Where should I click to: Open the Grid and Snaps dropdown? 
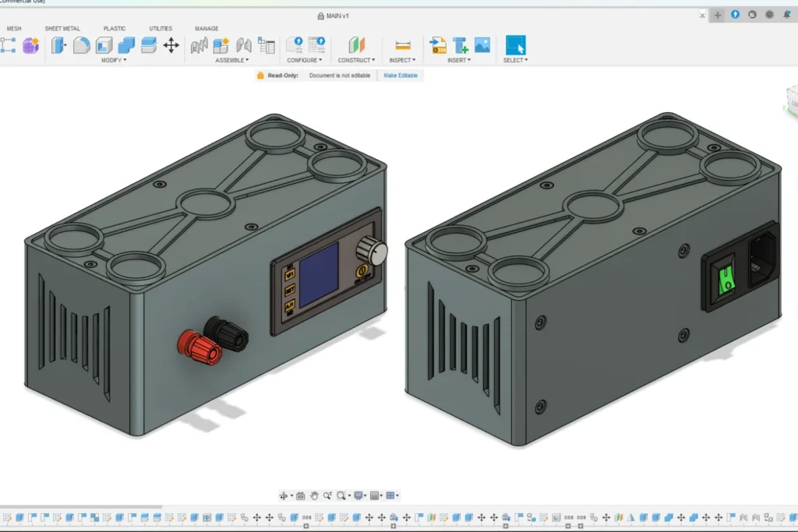pos(376,495)
